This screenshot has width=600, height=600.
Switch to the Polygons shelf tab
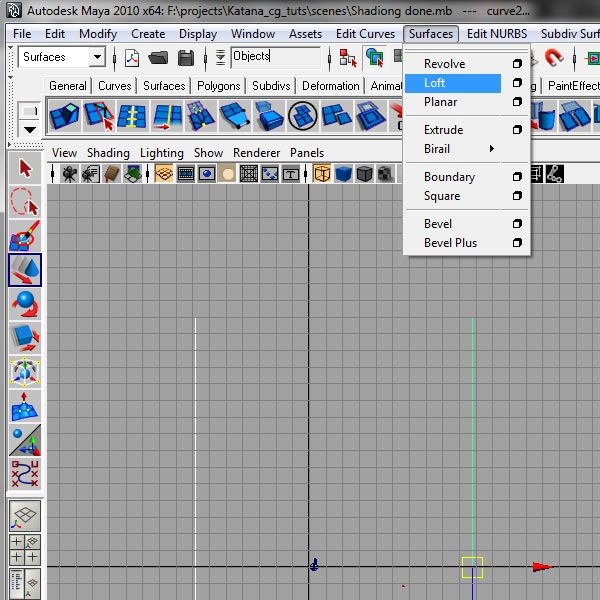pyautogui.click(x=218, y=86)
